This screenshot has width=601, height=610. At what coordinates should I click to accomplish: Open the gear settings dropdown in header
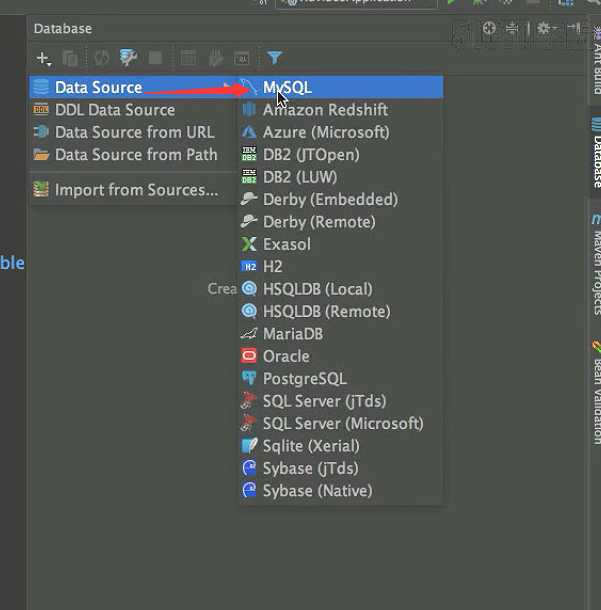pyautogui.click(x=547, y=28)
